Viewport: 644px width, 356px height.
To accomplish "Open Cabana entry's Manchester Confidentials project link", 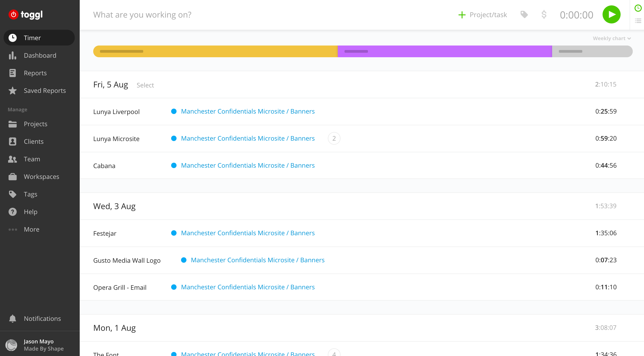I will 247,165.
